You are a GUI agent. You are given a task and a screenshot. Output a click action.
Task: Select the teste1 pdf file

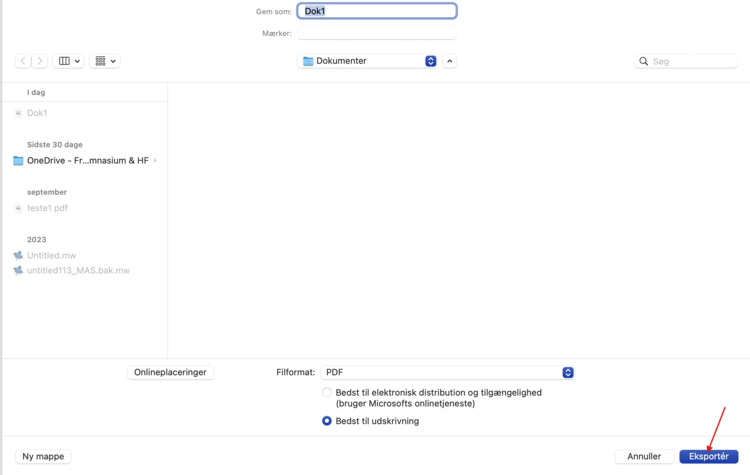pyautogui.click(x=47, y=208)
